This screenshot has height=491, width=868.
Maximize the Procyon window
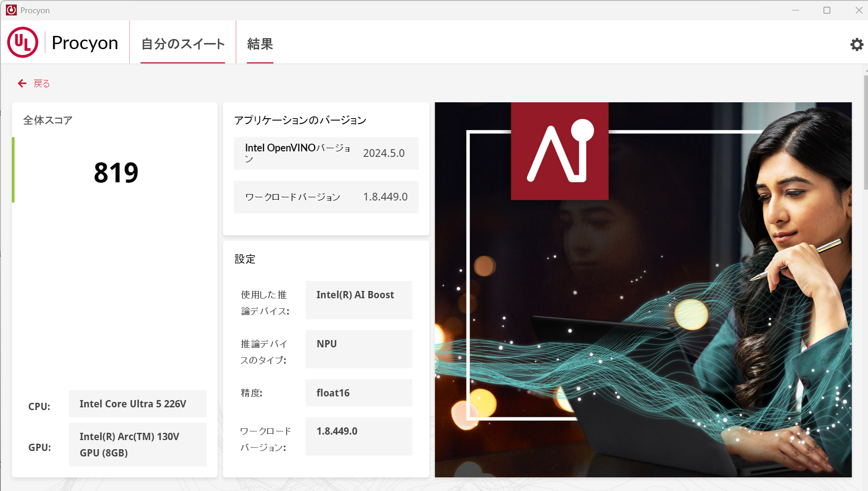(827, 10)
